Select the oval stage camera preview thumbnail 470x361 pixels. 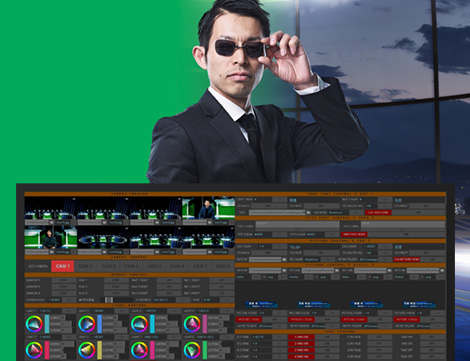pyautogui.click(x=103, y=238)
